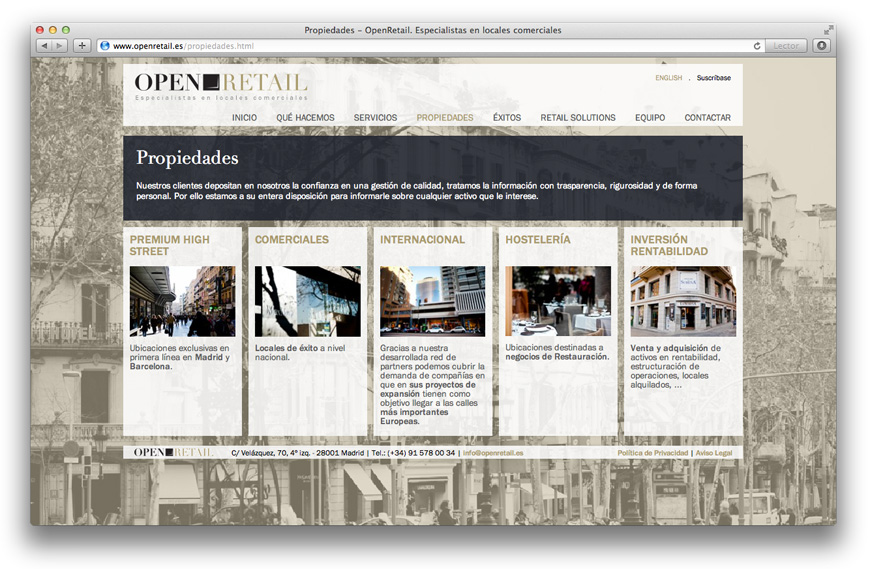
Task: Click text 'Venta y adquisición de activos'
Action: tap(675, 353)
